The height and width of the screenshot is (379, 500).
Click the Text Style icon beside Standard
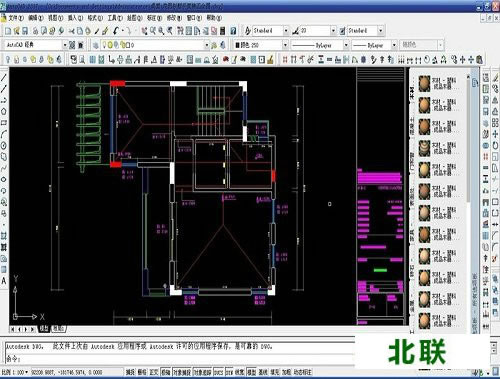click(248, 31)
